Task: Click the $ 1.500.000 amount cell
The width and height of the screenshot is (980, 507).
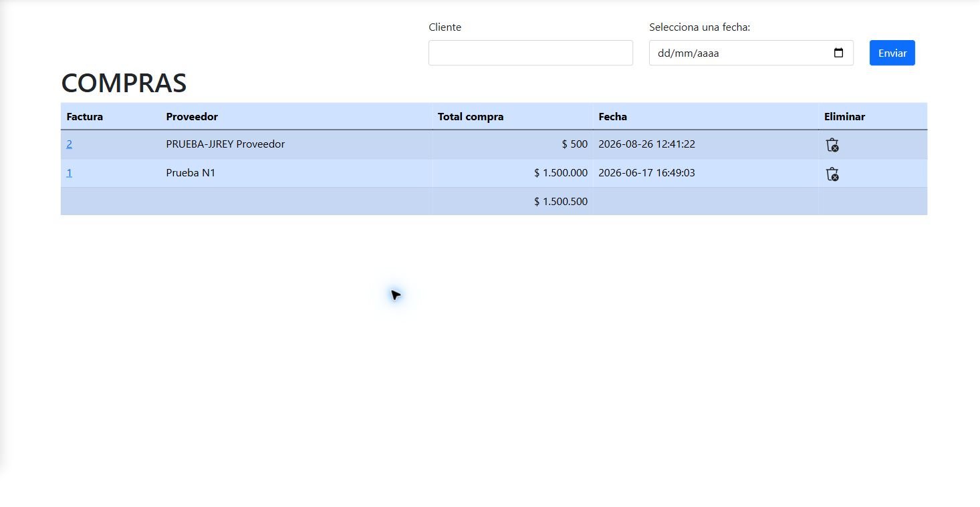Action: 512,173
